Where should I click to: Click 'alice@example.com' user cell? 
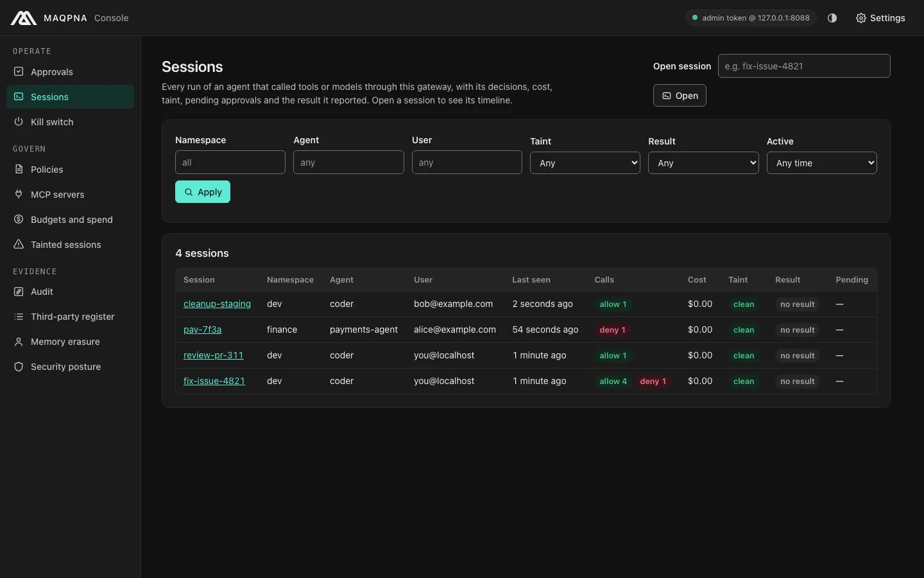coord(455,329)
